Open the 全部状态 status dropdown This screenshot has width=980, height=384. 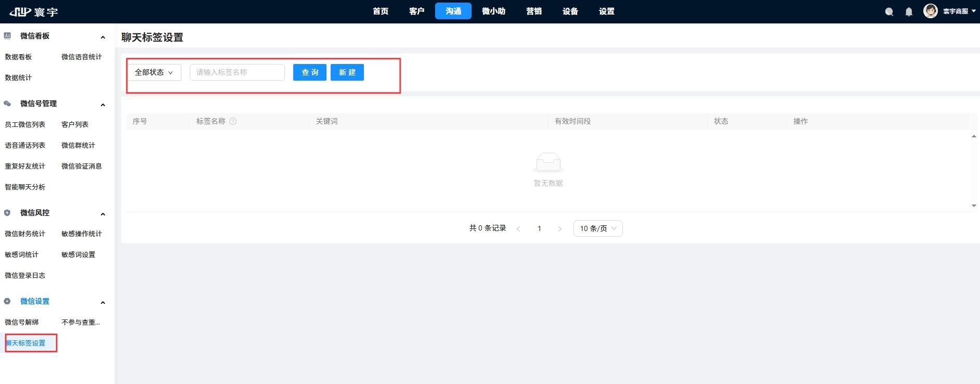[154, 72]
